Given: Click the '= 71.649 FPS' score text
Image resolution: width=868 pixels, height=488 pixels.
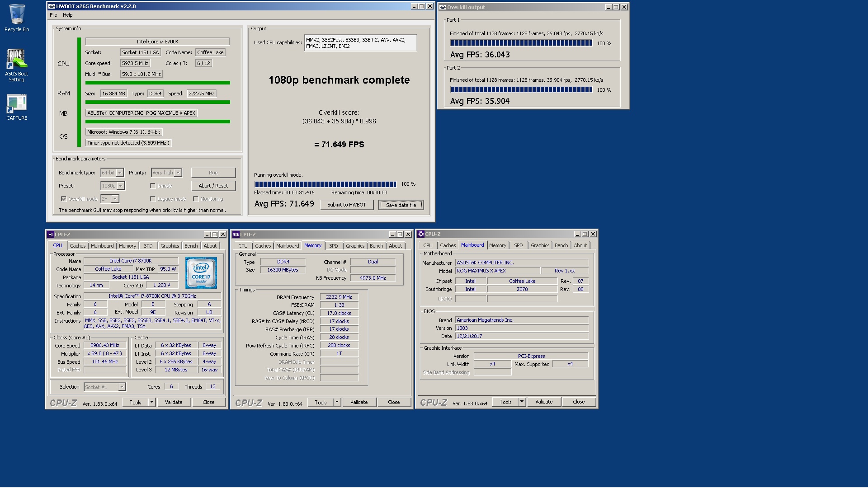Looking at the screenshot, I should point(339,145).
